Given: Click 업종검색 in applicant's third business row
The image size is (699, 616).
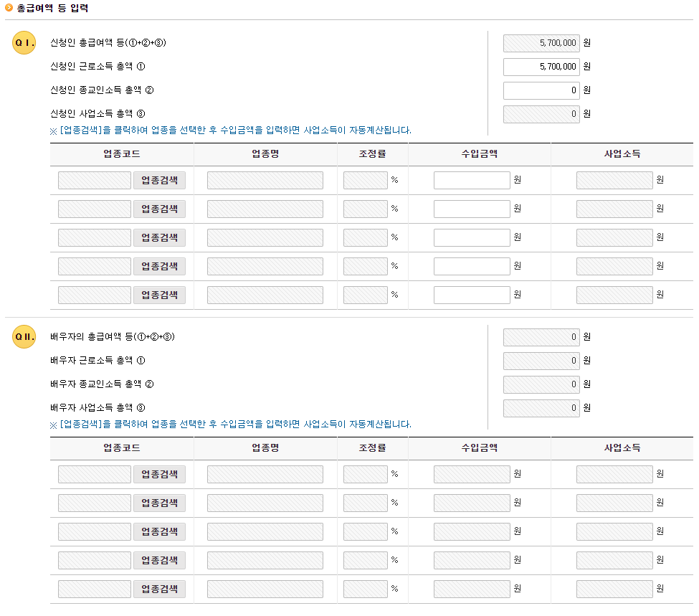Looking at the screenshot, I should tap(160, 238).
